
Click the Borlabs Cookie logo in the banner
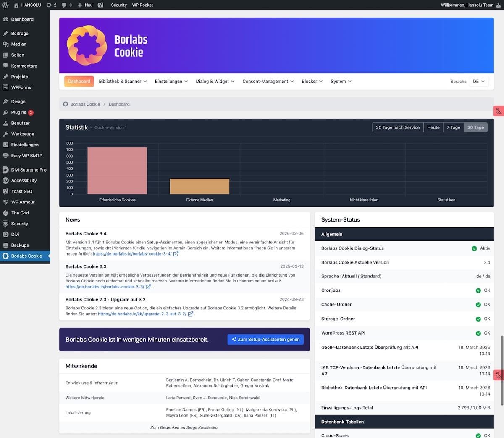click(x=87, y=45)
